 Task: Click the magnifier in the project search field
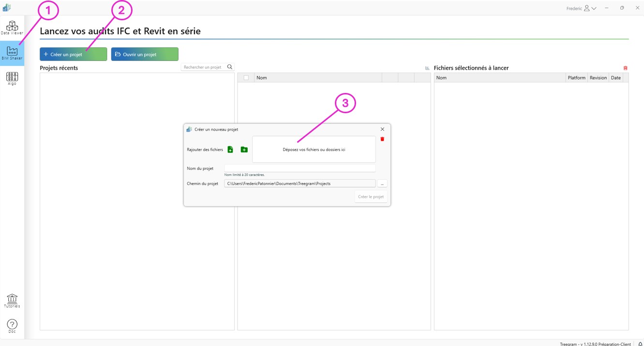coord(229,67)
